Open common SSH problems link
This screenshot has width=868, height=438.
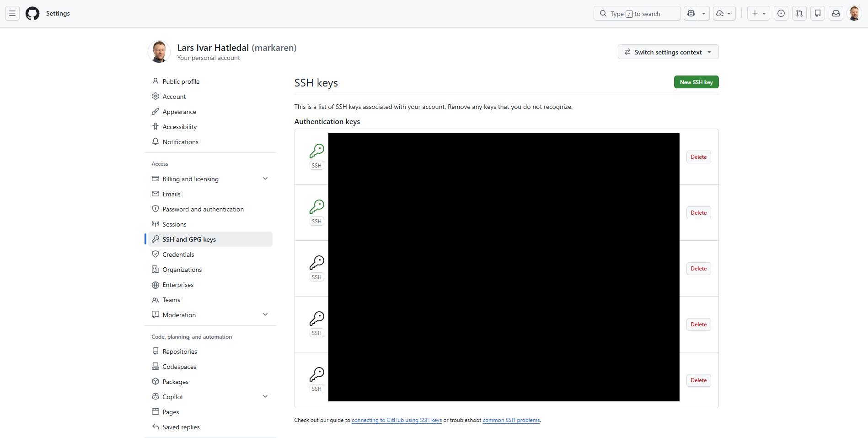pos(511,420)
